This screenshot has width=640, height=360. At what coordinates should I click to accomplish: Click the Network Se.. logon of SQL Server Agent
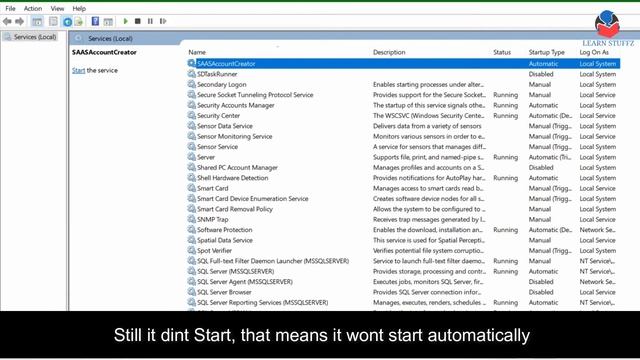point(598,282)
